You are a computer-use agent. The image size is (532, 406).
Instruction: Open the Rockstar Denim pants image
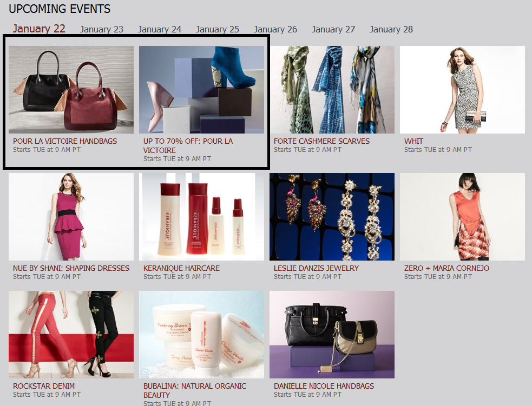coord(71,335)
